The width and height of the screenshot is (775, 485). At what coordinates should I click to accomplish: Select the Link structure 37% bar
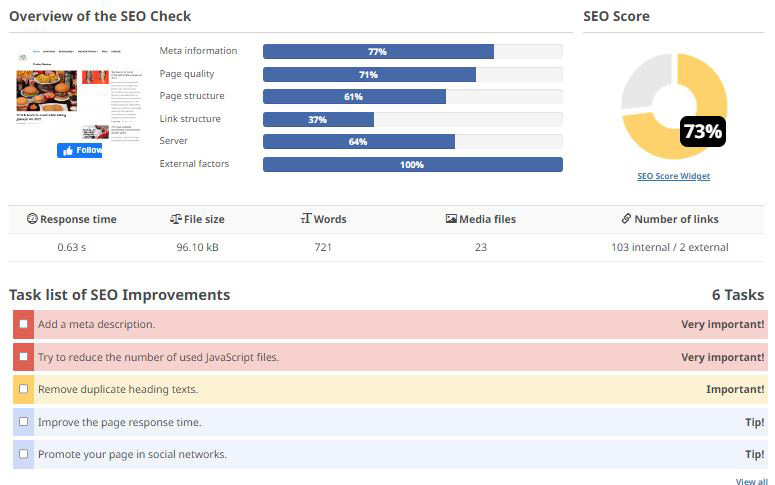[x=318, y=119]
